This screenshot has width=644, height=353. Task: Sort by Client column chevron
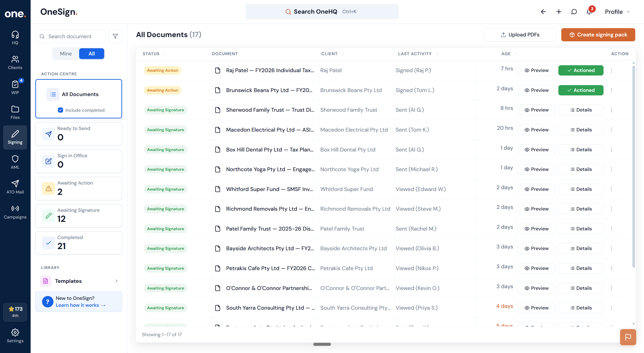tap(343, 54)
